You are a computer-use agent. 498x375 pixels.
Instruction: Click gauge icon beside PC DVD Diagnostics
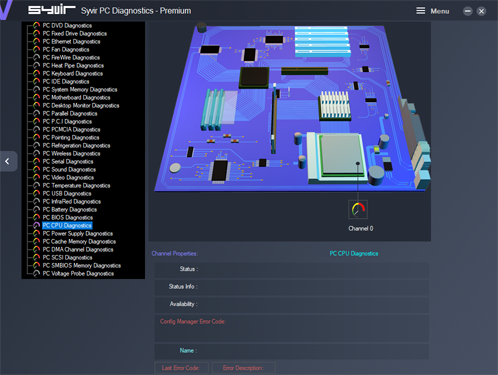(x=36, y=25)
